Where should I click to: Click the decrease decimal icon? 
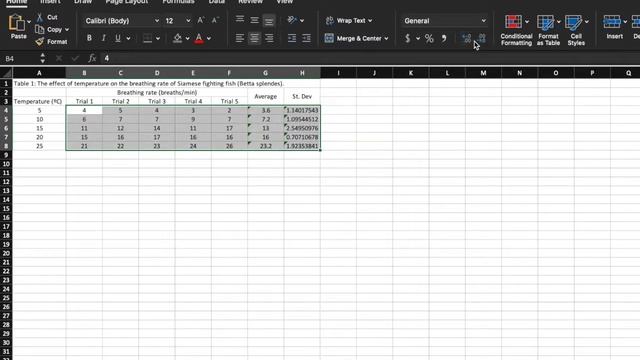point(482,38)
